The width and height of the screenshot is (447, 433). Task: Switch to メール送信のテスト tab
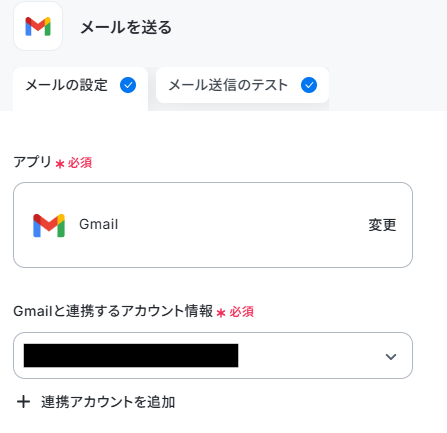[242, 85]
